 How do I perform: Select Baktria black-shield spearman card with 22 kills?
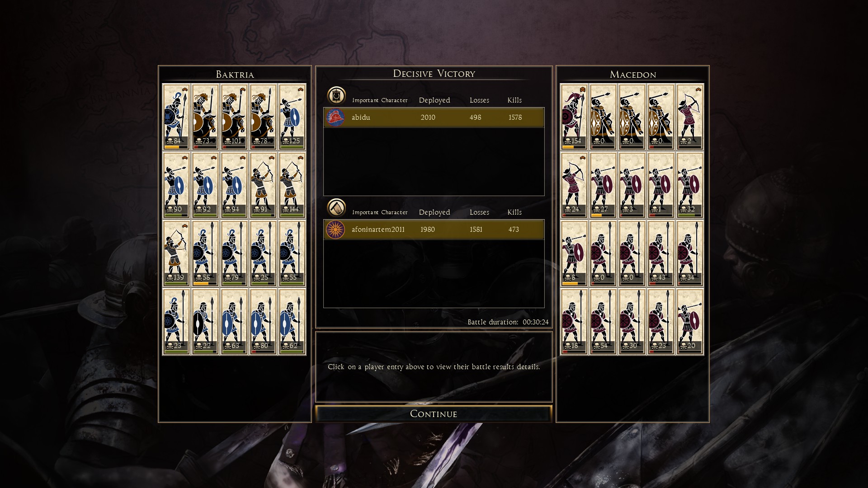205,321
